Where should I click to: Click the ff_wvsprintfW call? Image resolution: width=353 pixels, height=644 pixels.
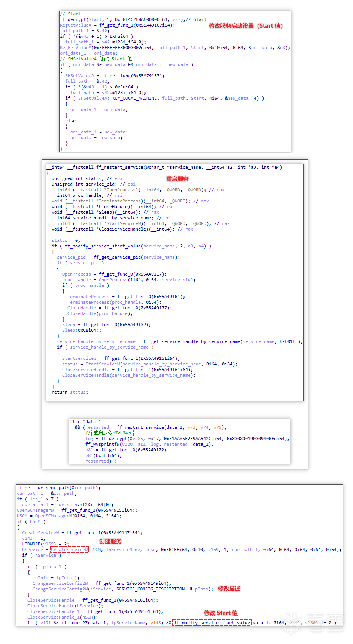pyautogui.click(x=148, y=444)
